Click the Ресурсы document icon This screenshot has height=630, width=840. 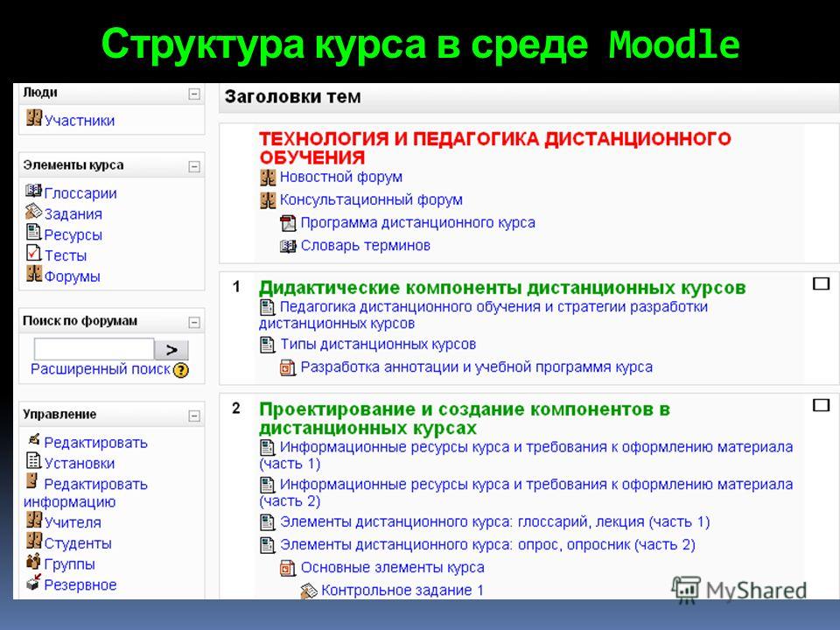click(x=33, y=232)
